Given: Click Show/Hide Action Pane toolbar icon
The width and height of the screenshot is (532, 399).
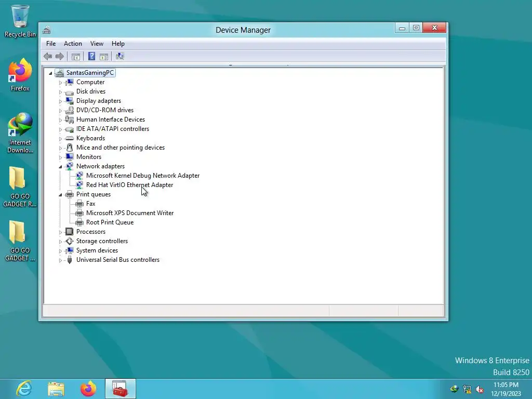Looking at the screenshot, I should (104, 57).
